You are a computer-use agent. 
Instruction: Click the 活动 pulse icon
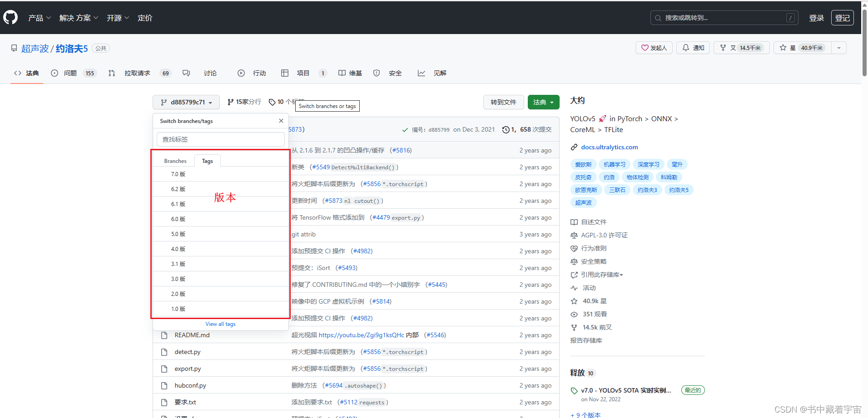click(574, 288)
